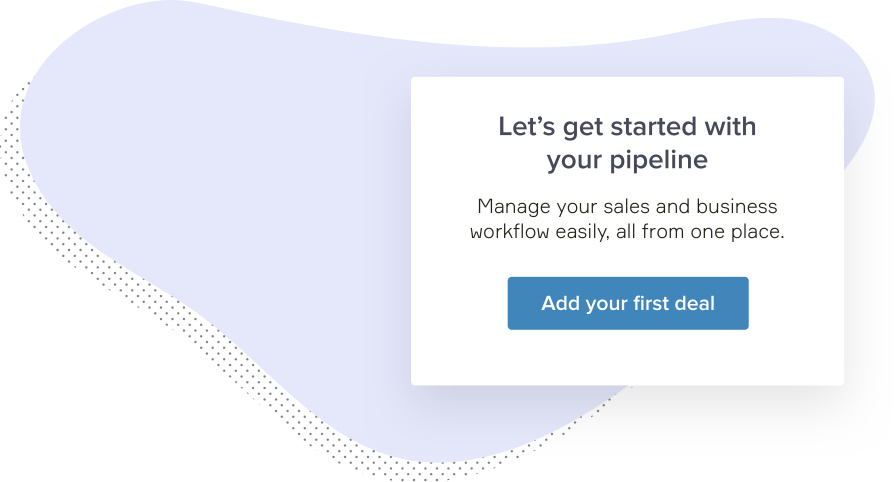Screen dimensions: 894x482
Task: Click the word pipeline in the heading
Action: pyautogui.click(x=659, y=160)
